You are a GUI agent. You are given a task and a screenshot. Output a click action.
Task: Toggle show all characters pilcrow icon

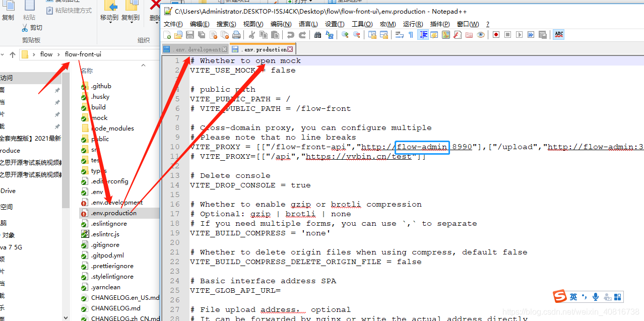click(411, 35)
